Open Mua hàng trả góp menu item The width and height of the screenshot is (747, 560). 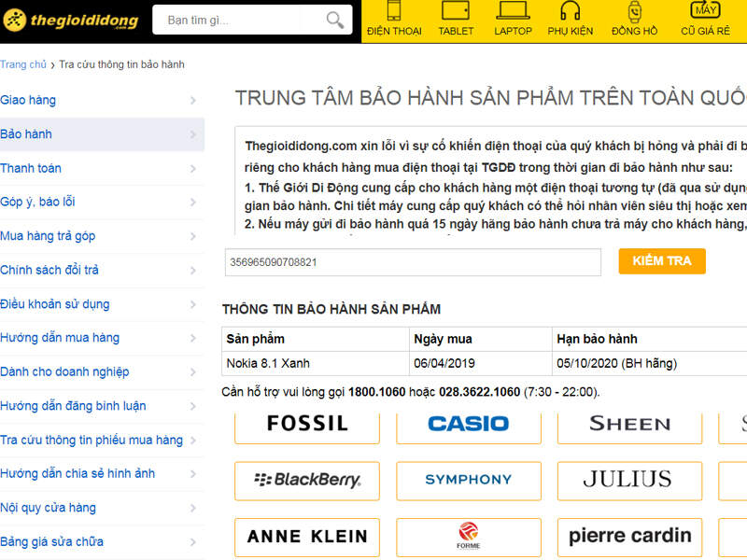[49, 236]
